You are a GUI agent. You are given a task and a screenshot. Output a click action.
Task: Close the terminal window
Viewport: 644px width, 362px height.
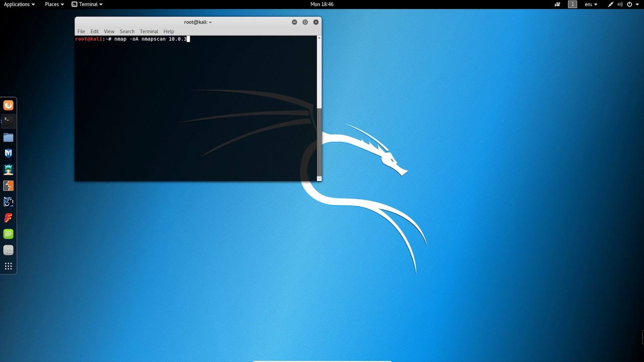pyautogui.click(x=316, y=22)
